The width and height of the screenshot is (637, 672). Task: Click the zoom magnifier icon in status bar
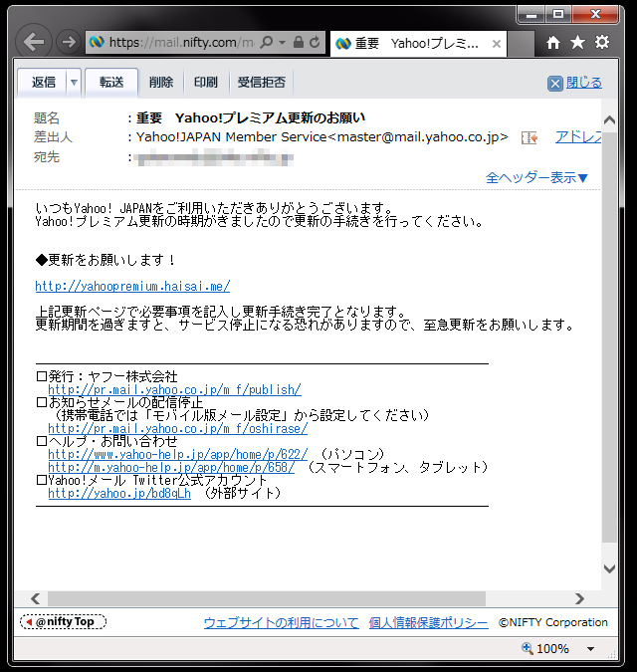pyautogui.click(x=527, y=648)
